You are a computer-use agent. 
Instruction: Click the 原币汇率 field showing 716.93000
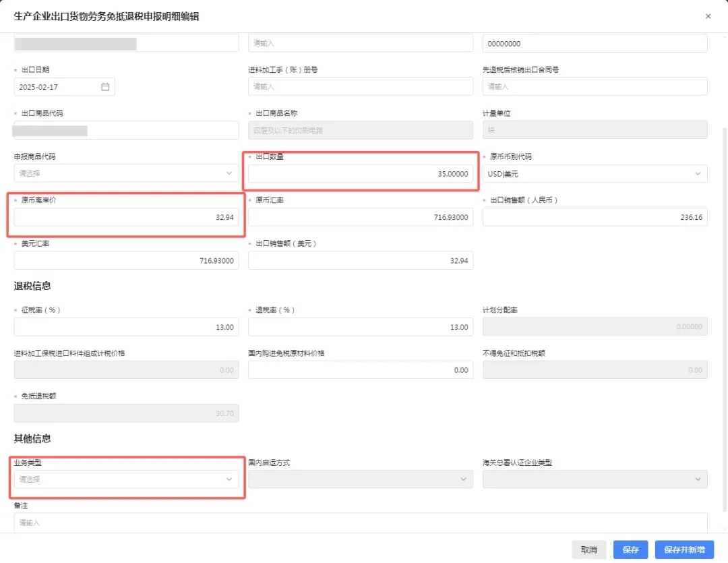click(360, 217)
